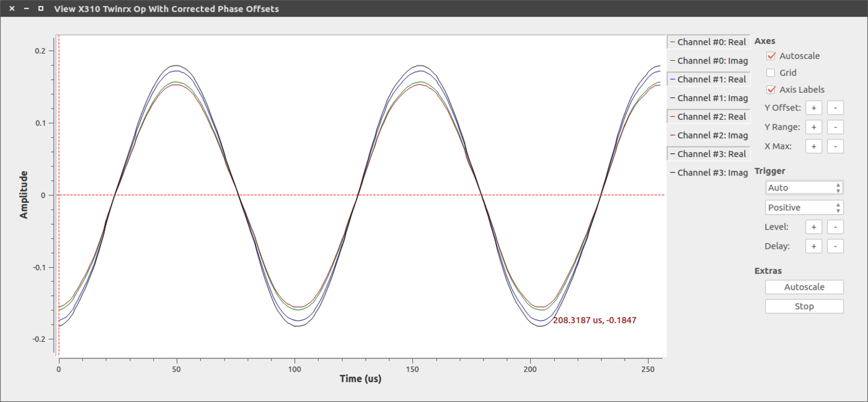This screenshot has height=402, width=868.
Task: Toggle the Channel #3: Imag trace
Action: [708, 172]
